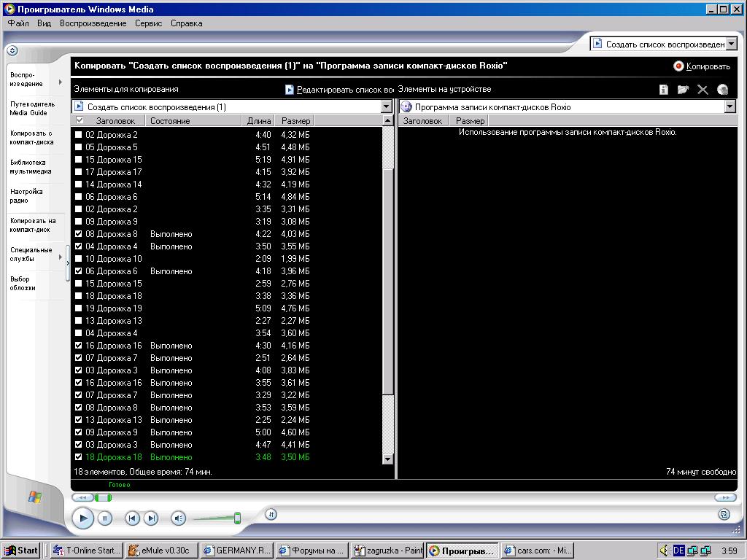Sort by Состояние column header

193,121
